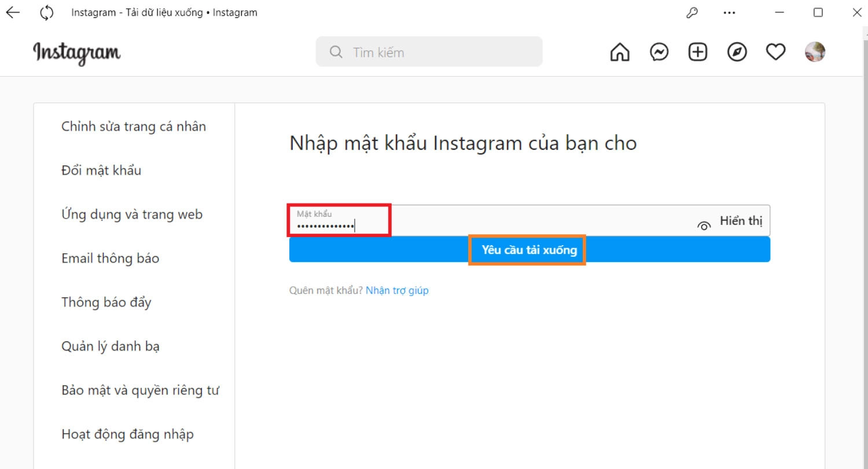This screenshot has height=469, width=868.
Task: Select Đổi mật khẩu in sidebar
Action: pos(101,171)
